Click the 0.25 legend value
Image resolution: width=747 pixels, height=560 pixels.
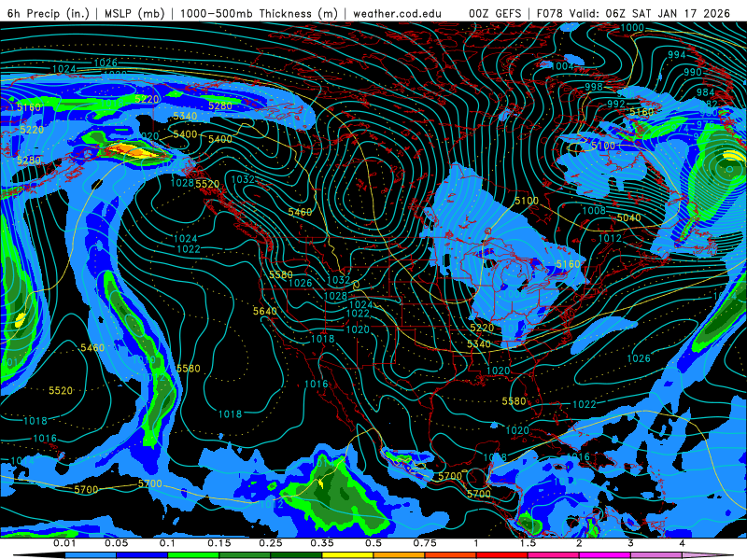tap(271, 543)
